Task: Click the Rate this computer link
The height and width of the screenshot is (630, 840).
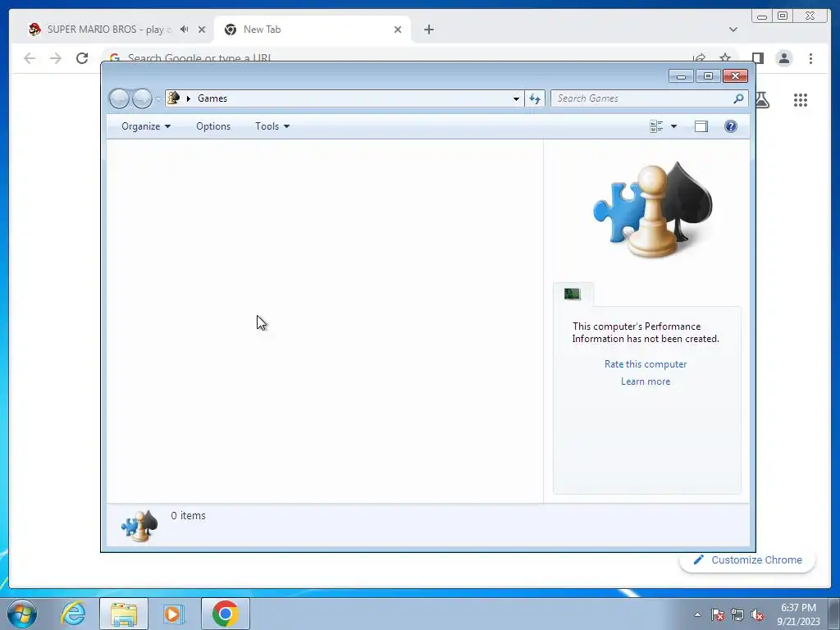Action: click(646, 364)
